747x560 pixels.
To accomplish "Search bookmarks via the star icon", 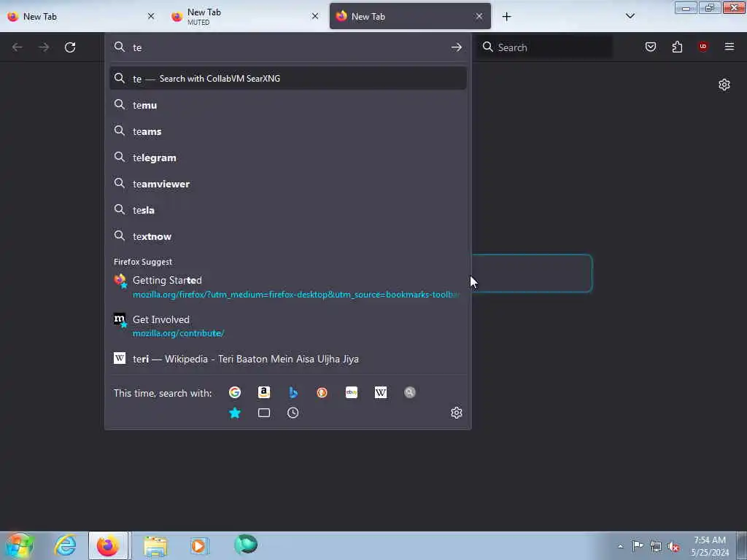I will click(234, 413).
